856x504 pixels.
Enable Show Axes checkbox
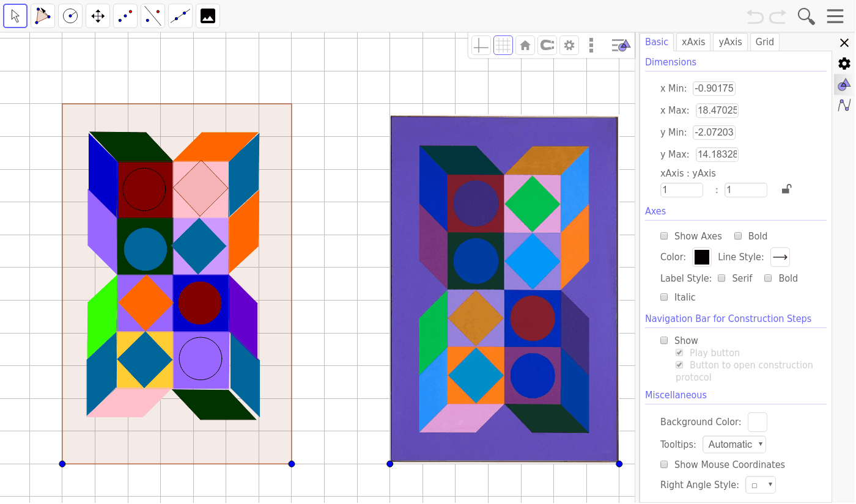(x=664, y=236)
